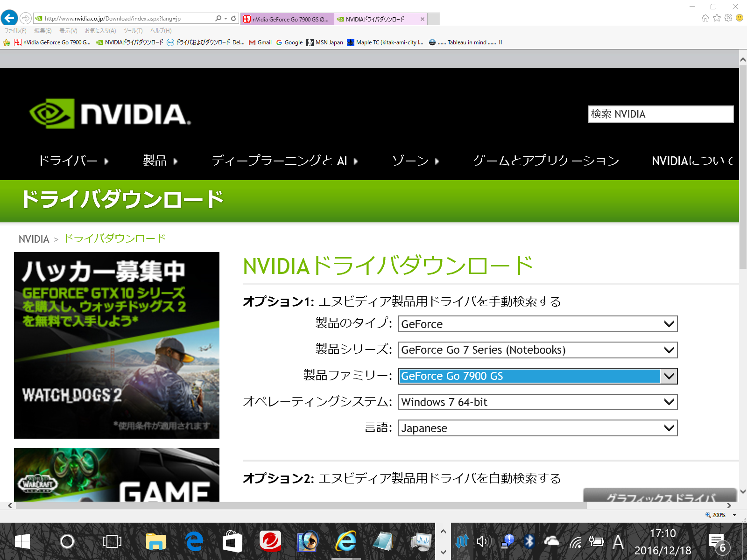Open the Warcraft GAME promo banner
The image size is (747, 560).
[x=117, y=475]
